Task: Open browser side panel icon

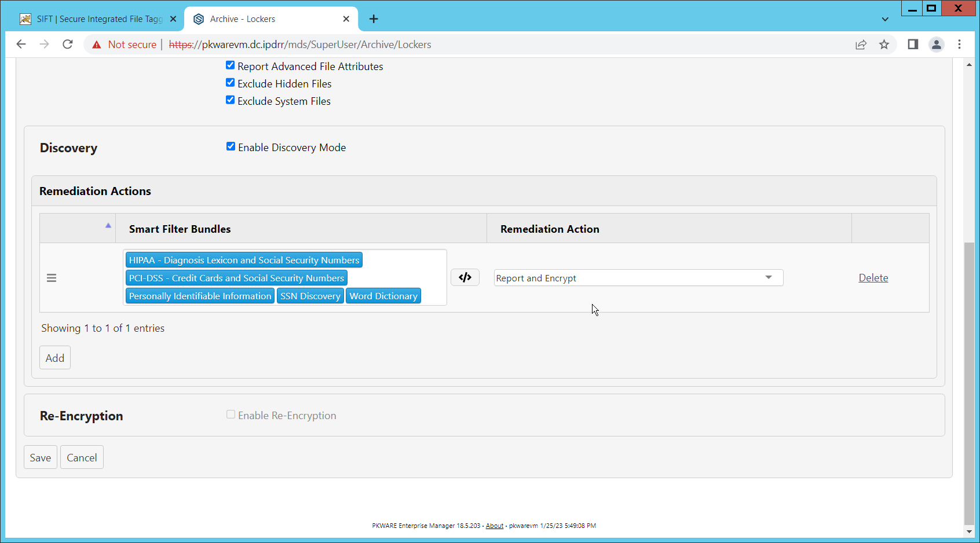Action: tap(913, 45)
